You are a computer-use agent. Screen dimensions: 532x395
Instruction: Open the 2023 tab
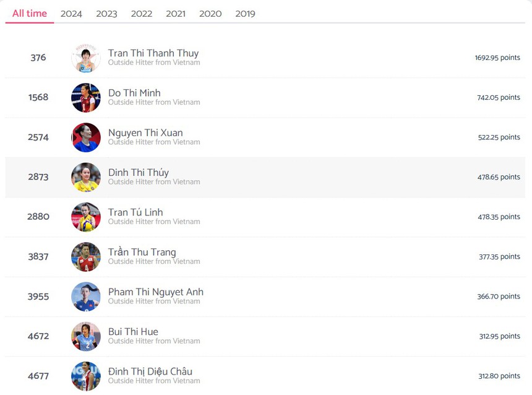[x=106, y=14]
